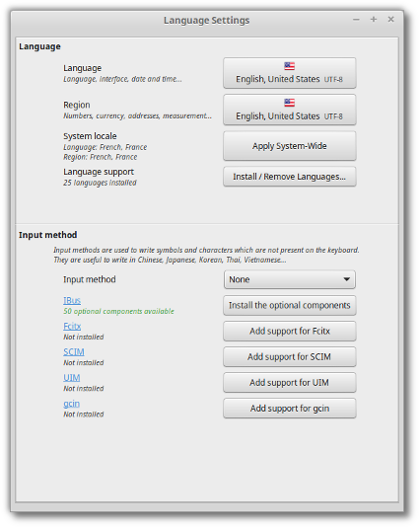Click the US flag icon in Region button

point(289,103)
